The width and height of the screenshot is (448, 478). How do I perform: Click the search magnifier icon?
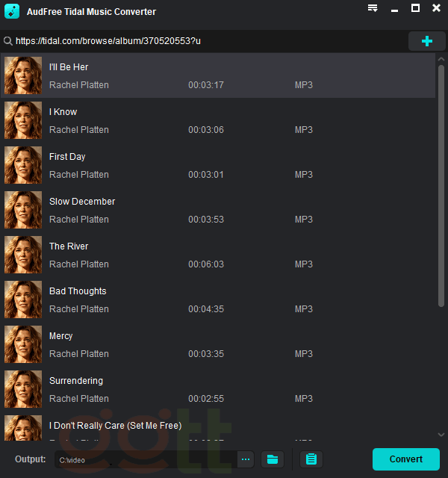(7, 41)
